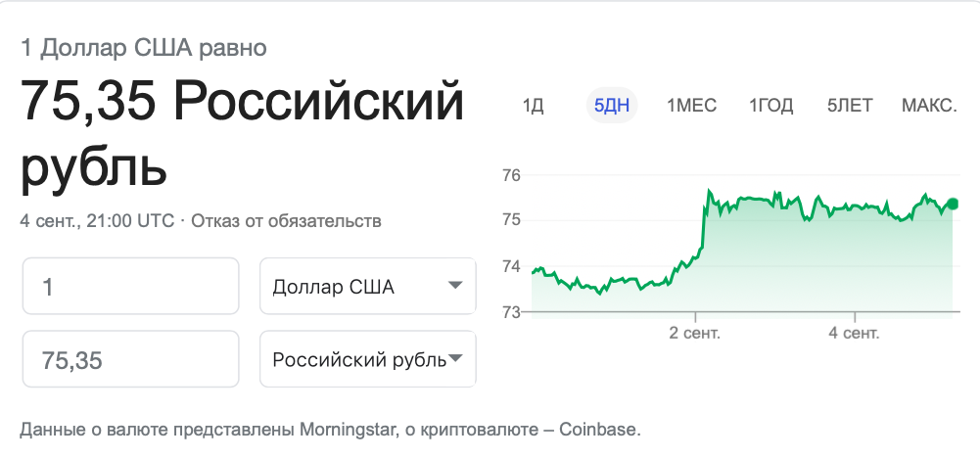
Task: Click the Morningstar data attribution text
Action: click(330, 429)
